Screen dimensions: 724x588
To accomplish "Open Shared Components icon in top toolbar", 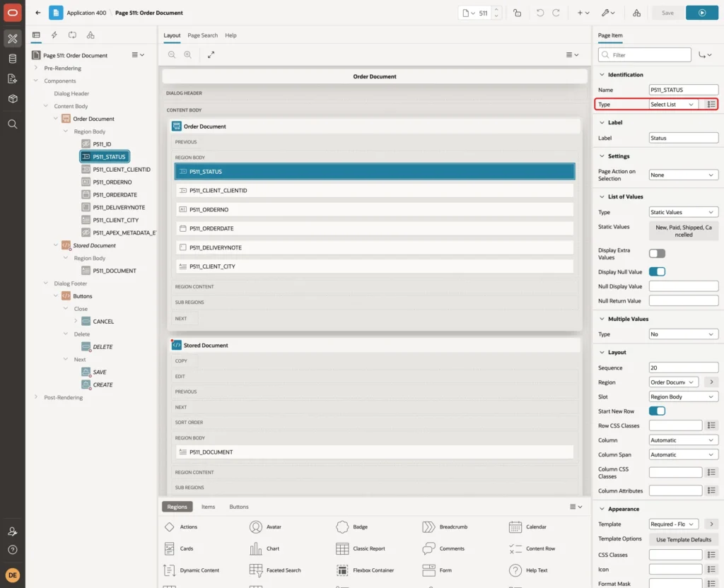I will click(636, 13).
